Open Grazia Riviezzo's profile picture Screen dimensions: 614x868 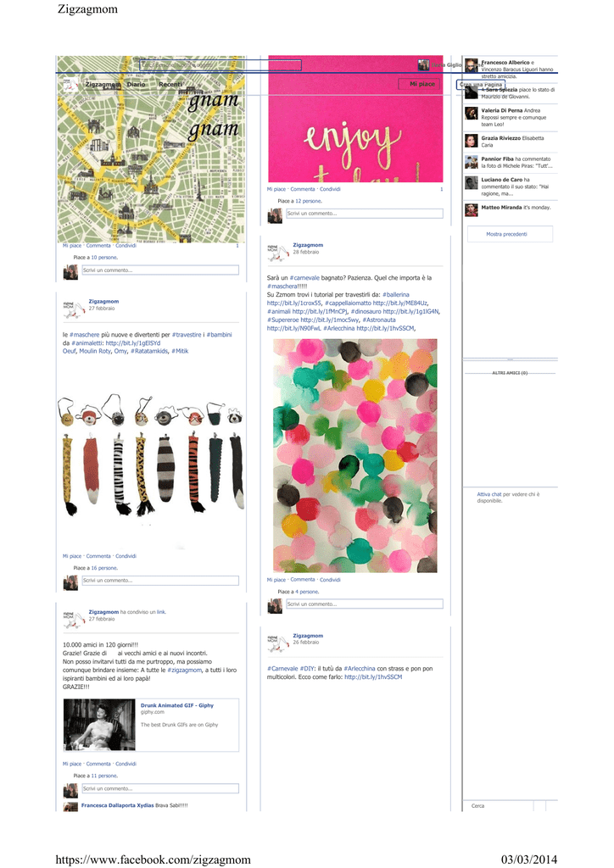click(x=472, y=141)
